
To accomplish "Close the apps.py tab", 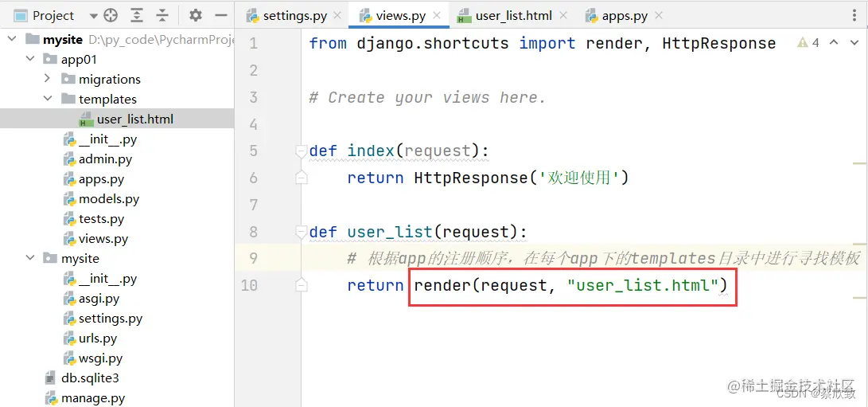I will point(659,15).
